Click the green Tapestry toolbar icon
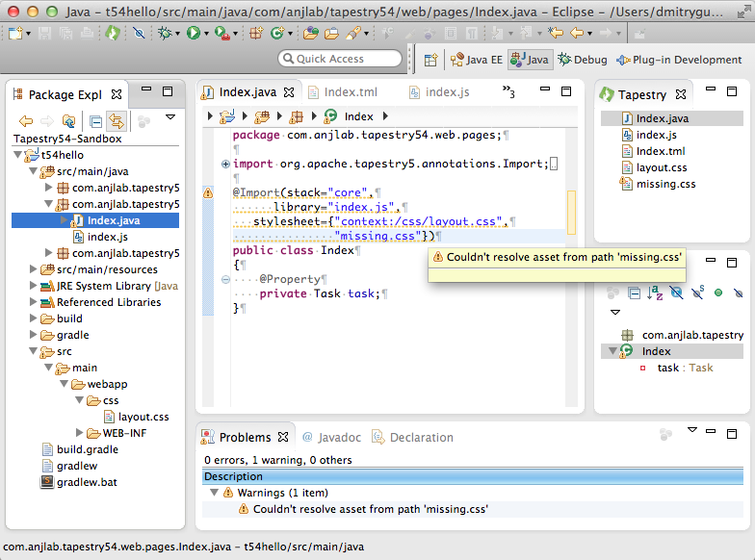The width and height of the screenshot is (755, 560). (x=113, y=33)
